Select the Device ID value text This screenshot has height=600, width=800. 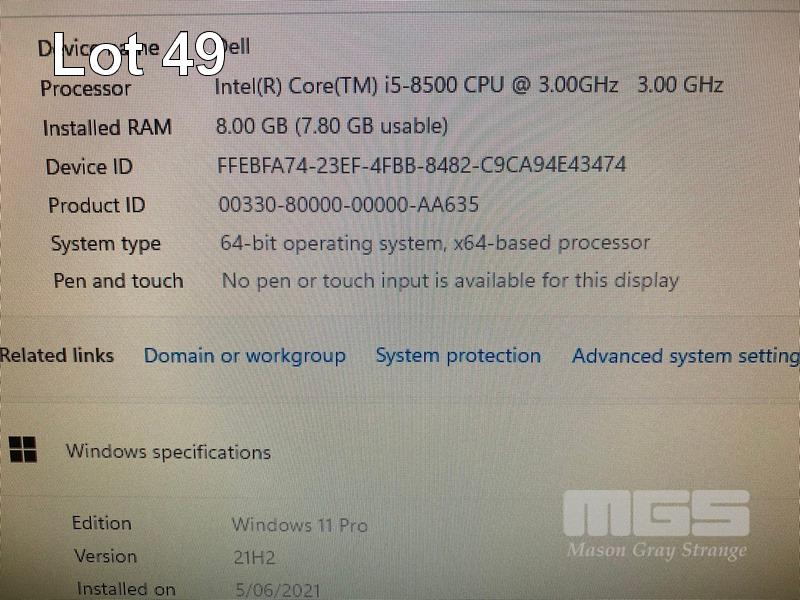[x=421, y=165]
